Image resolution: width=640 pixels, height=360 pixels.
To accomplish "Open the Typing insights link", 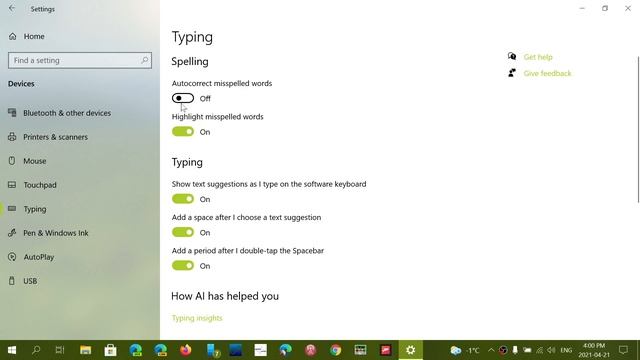I will [197, 318].
